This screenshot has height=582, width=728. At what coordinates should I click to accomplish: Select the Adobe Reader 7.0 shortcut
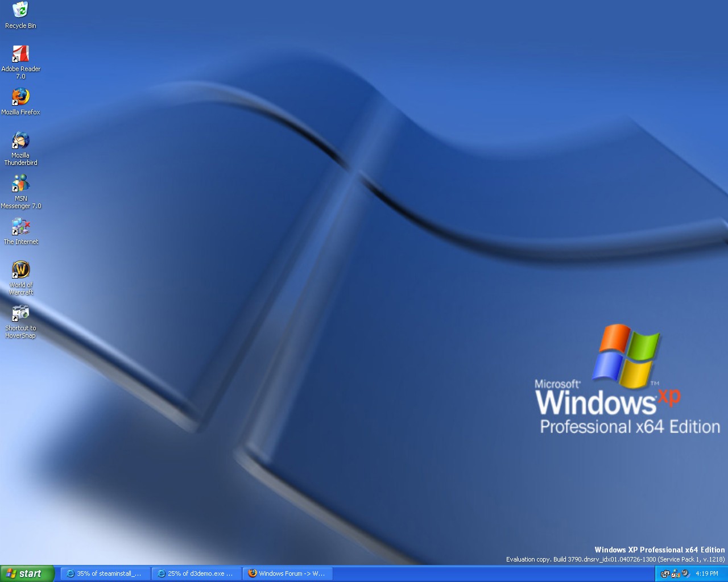(x=20, y=63)
